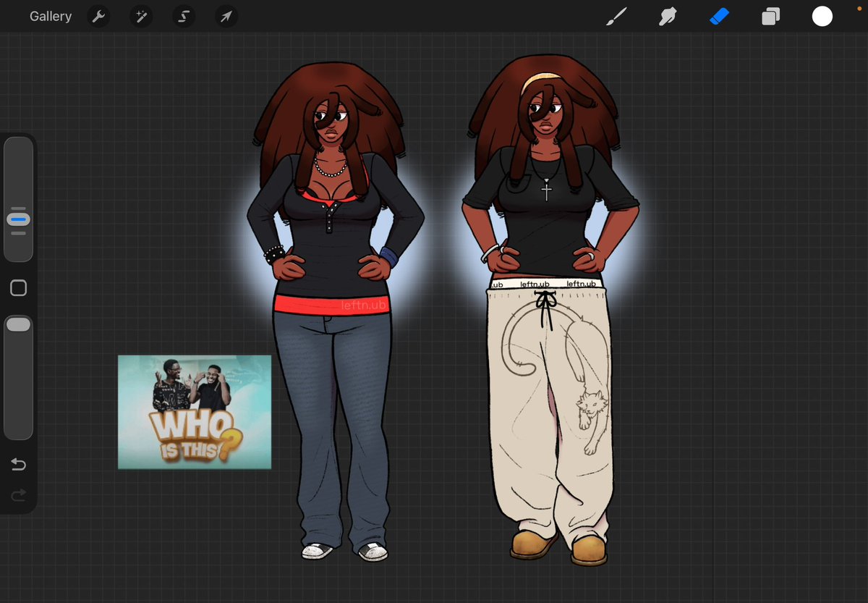
Task: Open the Actions wrench menu
Action: tap(98, 17)
